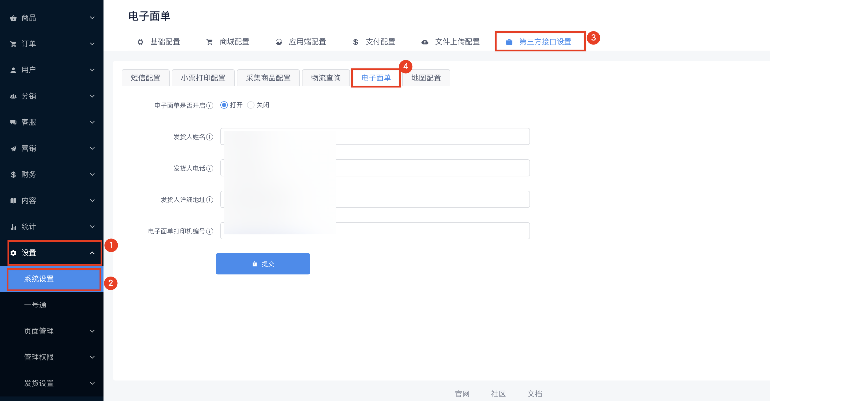
Task: Click the 商品 basket icon in sidebar
Action: 13,18
